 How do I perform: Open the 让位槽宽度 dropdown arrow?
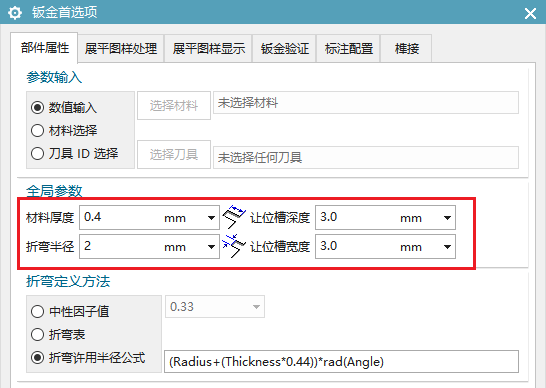[447, 247]
